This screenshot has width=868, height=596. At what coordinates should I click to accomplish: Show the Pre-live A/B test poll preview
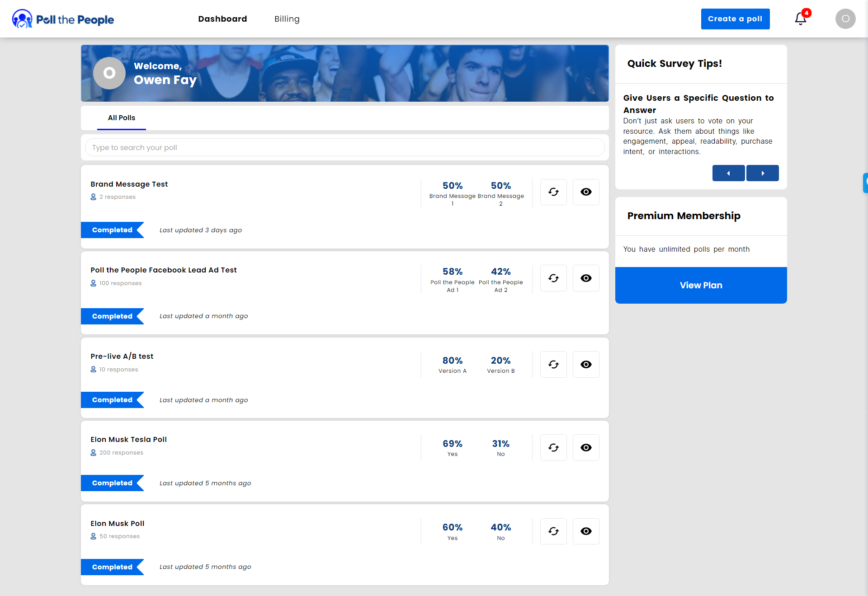tap(586, 364)
